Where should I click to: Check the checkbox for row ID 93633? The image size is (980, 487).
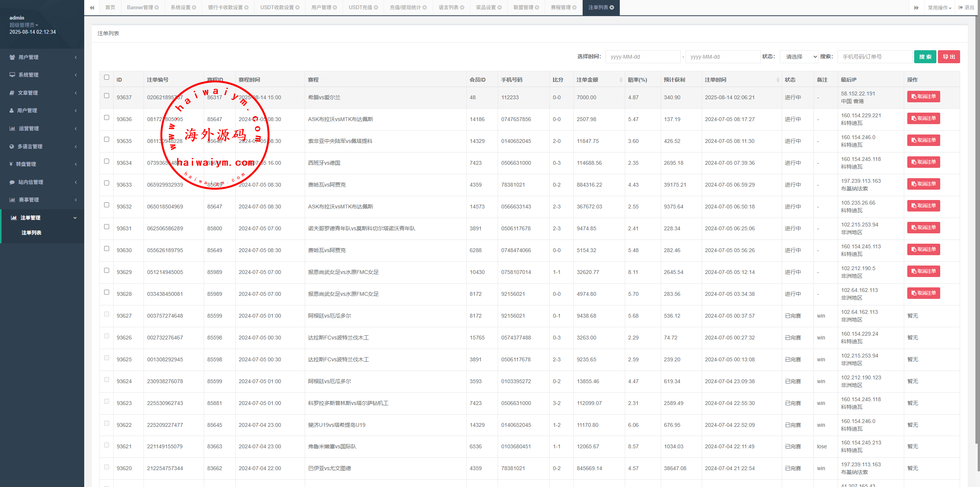107,183
